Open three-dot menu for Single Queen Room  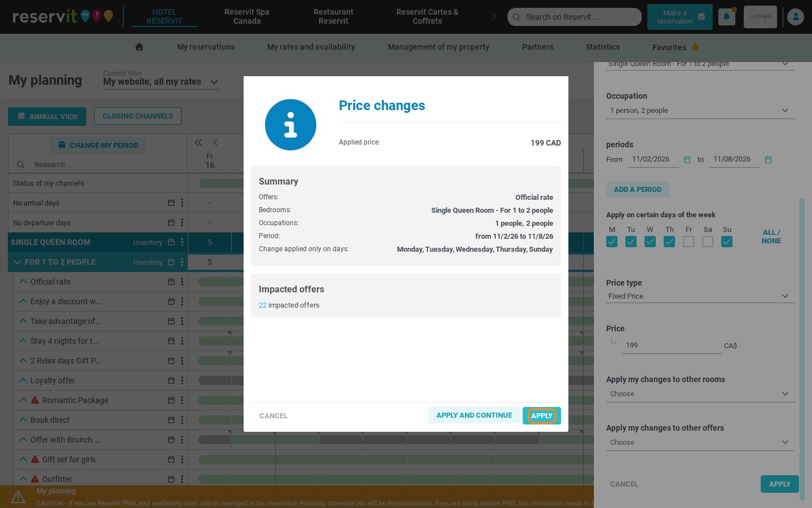tap(182, 242)
